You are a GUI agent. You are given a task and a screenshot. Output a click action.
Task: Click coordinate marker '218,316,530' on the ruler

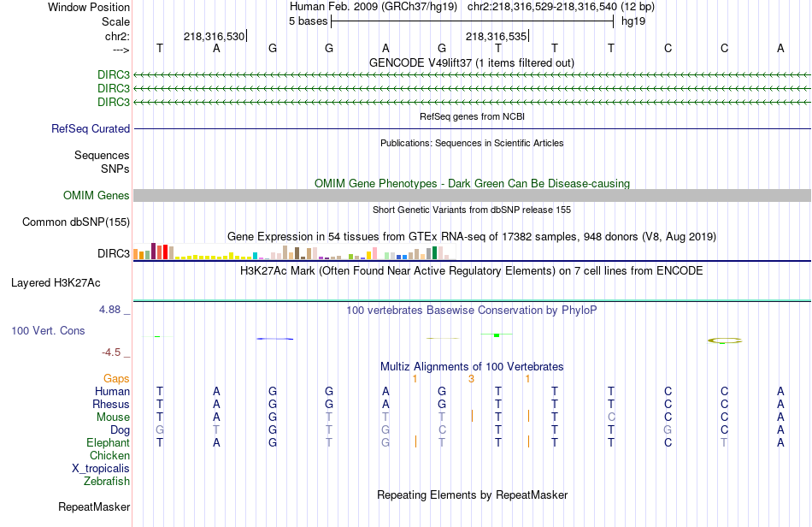coord(214,36)
